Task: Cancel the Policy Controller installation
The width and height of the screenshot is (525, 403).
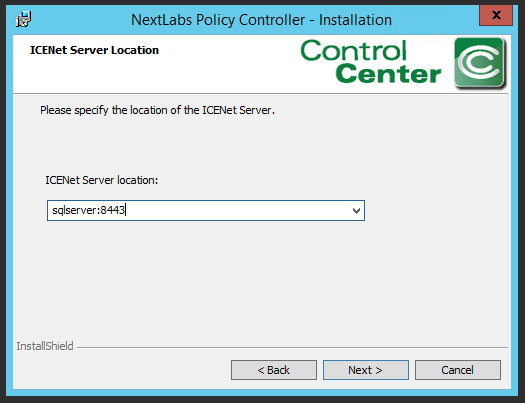Action: tap(458, 370)
